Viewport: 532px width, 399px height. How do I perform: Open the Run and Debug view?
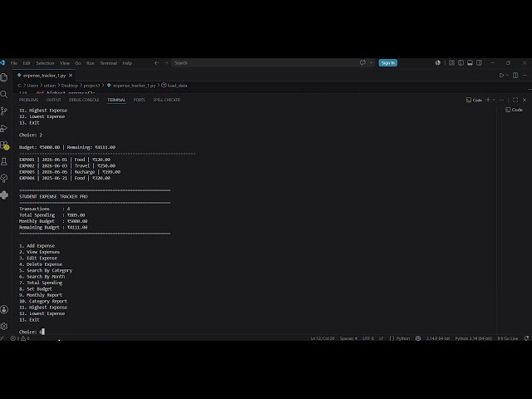4,128
